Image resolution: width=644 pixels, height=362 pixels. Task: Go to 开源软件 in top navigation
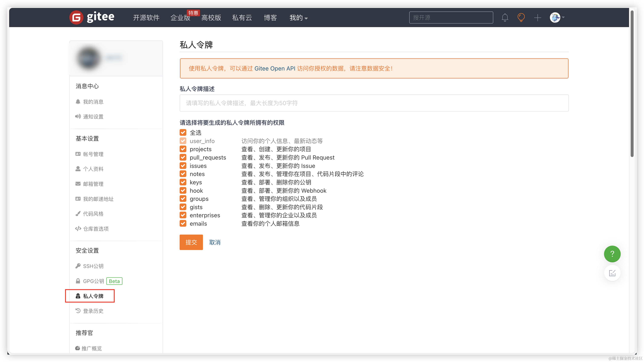tap(146, 18)
